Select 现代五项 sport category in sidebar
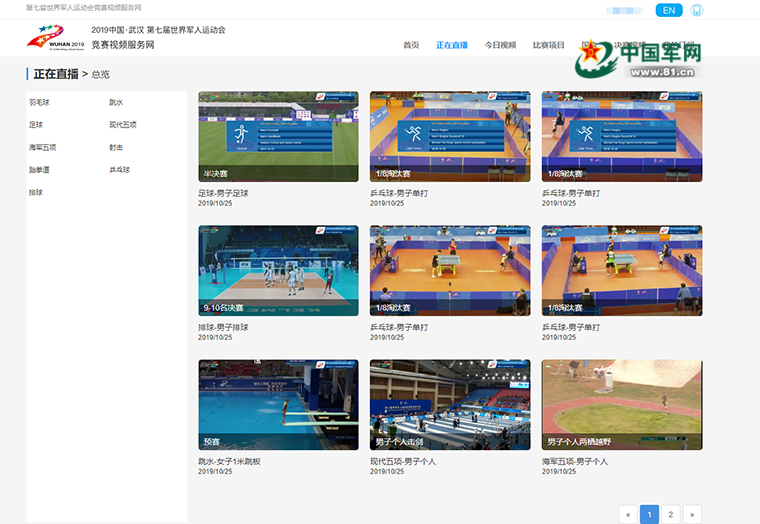Image resolution: width=760 pixels, height=524 pixels. (x=122, y=125)
